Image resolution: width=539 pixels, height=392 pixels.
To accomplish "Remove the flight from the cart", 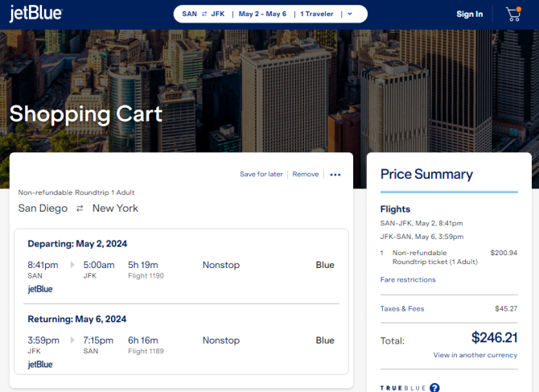I will point(306,175).
